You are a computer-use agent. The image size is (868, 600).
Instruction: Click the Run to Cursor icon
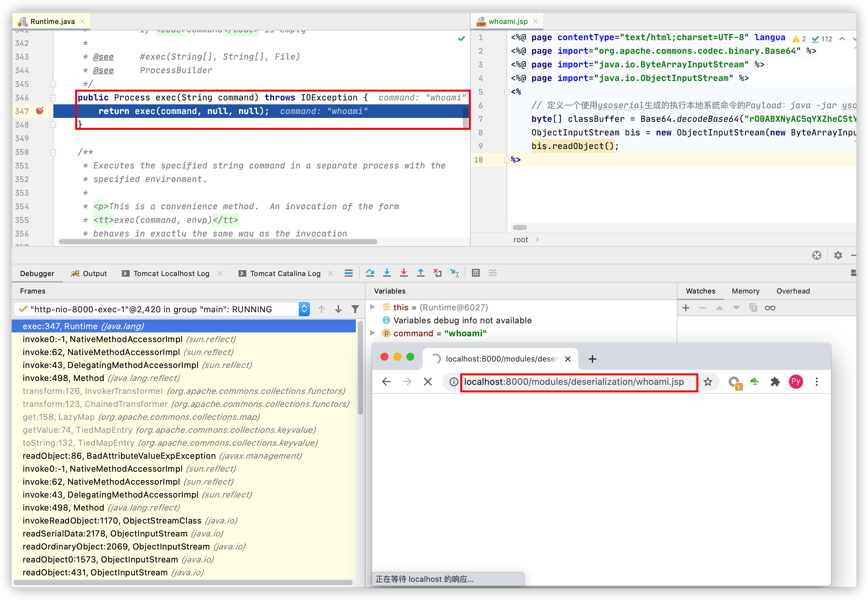(455, 273)
